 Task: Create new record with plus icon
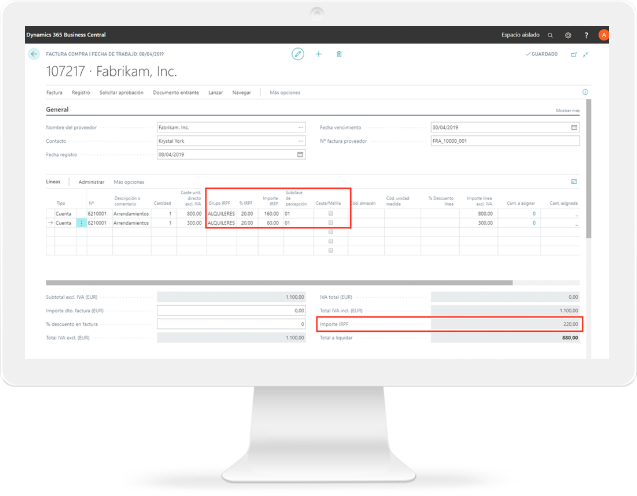[318, 53]
